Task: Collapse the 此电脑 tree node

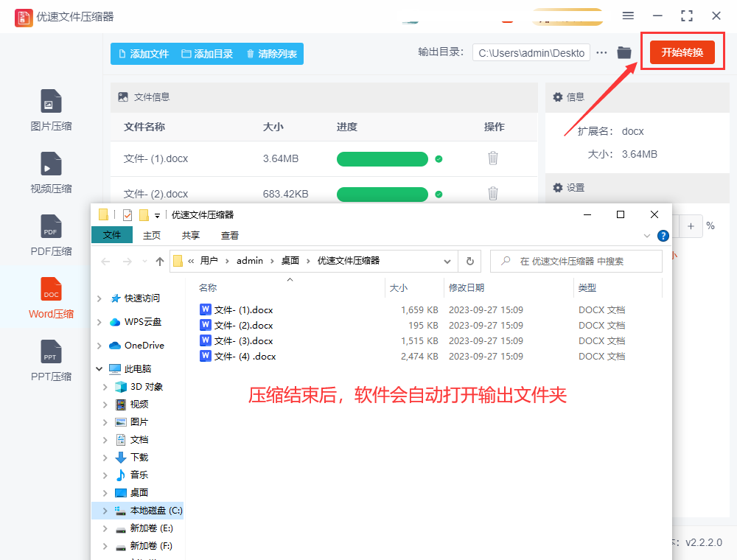Action: pyautogui.click(x=99, y=368)
